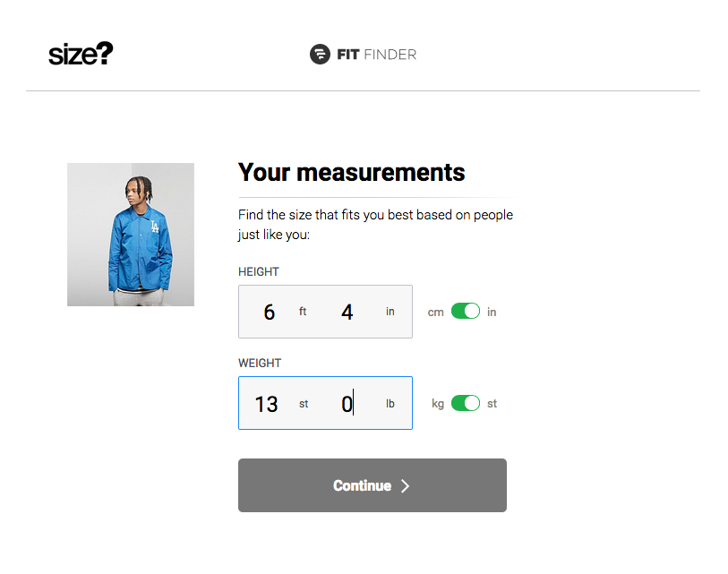Select the blue jacket product thumbnail
The width and height of the screenshot is (728, 574).
[131, 235]
